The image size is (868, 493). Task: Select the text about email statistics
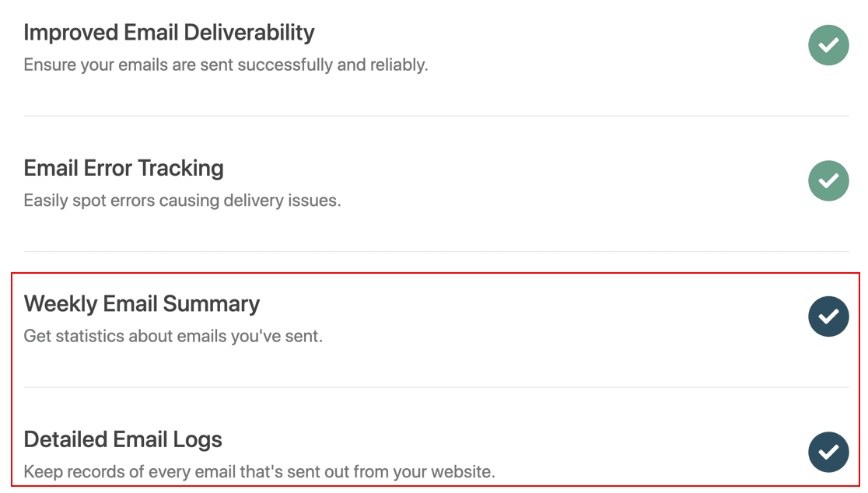[175, 336]
